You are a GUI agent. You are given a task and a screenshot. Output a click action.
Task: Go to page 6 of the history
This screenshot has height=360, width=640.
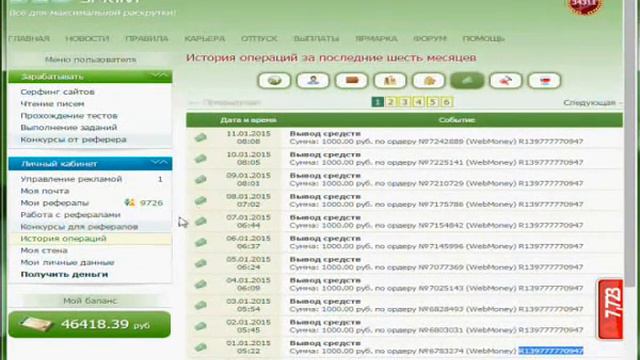pos(447,102)
